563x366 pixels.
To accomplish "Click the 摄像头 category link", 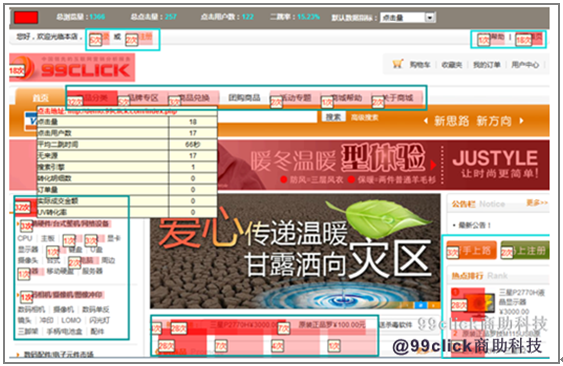I will (x=28, y=260).
